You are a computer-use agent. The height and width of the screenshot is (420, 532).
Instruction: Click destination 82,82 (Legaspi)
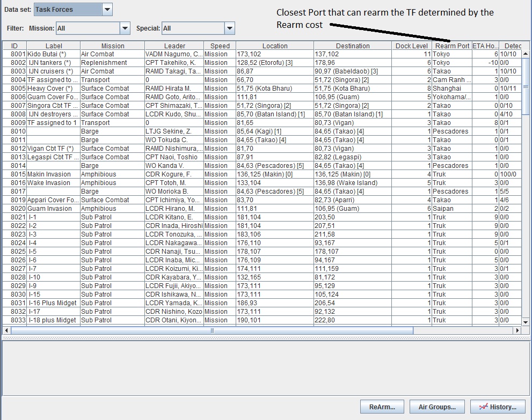pos(353,157)
